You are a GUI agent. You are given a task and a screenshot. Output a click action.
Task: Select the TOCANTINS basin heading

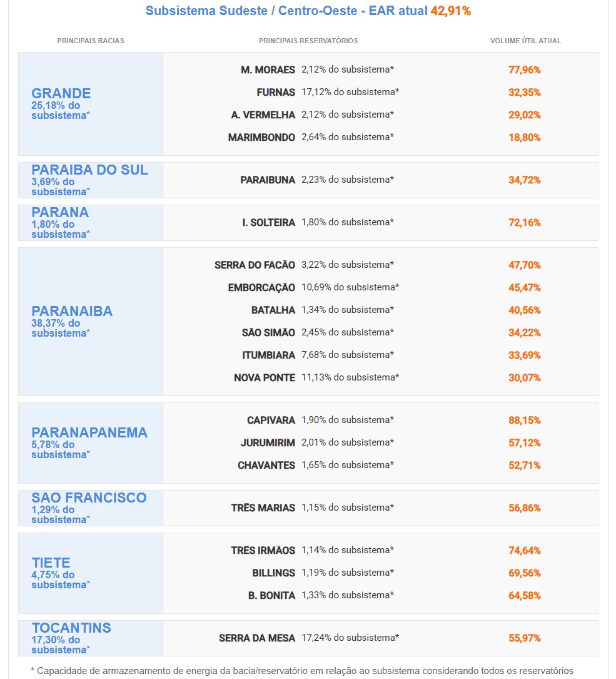click(x=71, y=628)
